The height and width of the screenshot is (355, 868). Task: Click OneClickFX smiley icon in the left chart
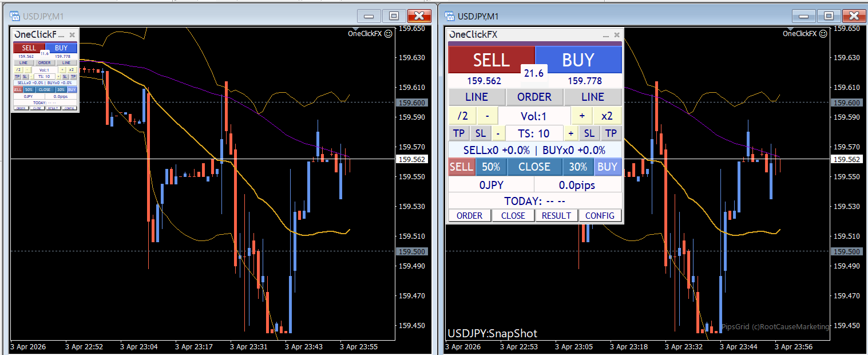389,34
